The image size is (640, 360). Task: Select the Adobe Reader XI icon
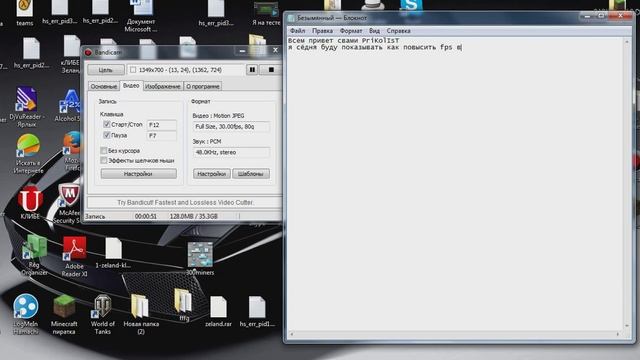[x=74, y=256]
